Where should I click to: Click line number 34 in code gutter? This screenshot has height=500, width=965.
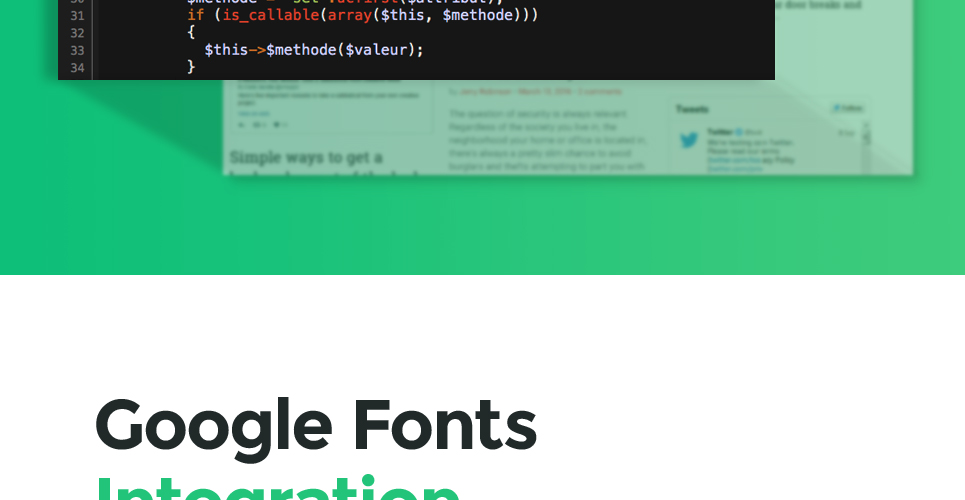77,68
